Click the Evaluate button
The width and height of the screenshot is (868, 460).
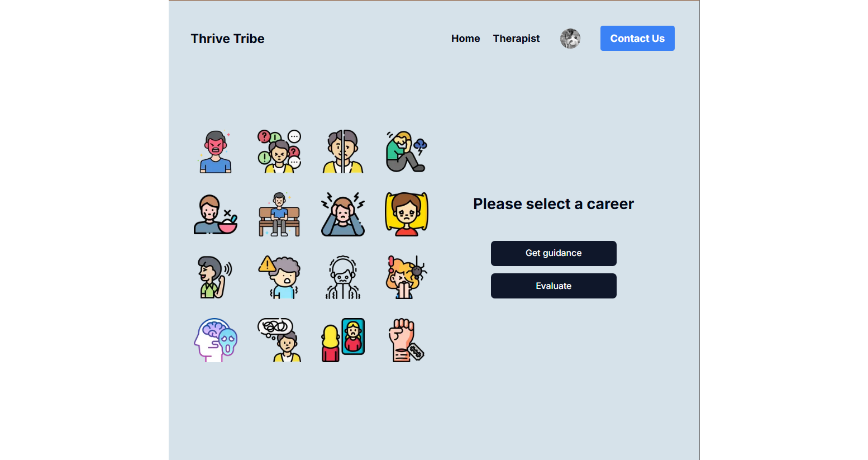coord(554,286)
